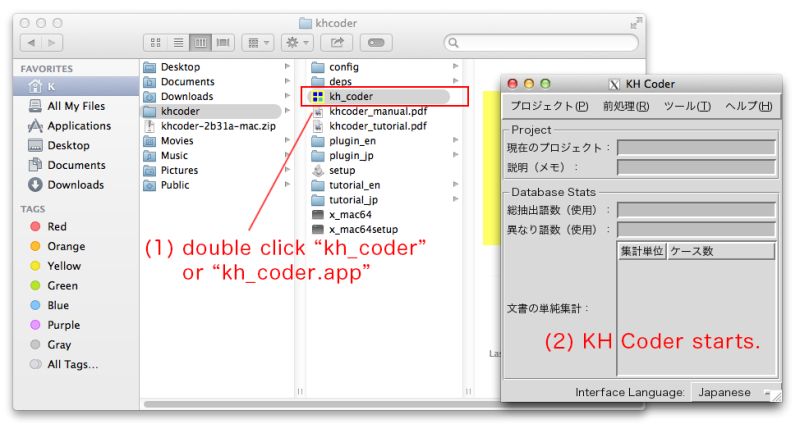Open the ツール(T) menu in KH Coder
This screenshot has width=800, height=424.
(x=687, y=106)
